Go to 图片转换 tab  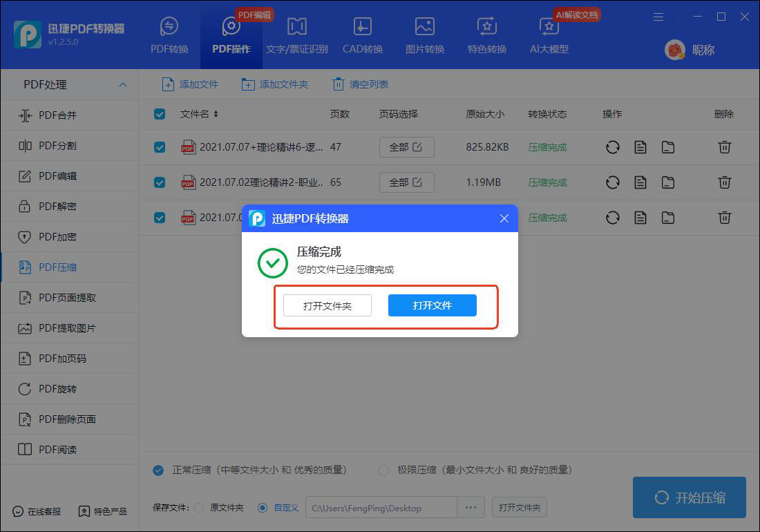[425, 35]
